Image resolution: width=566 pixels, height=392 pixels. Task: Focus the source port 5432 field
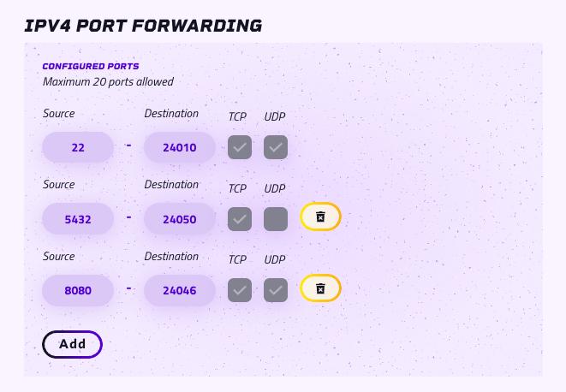78,219
